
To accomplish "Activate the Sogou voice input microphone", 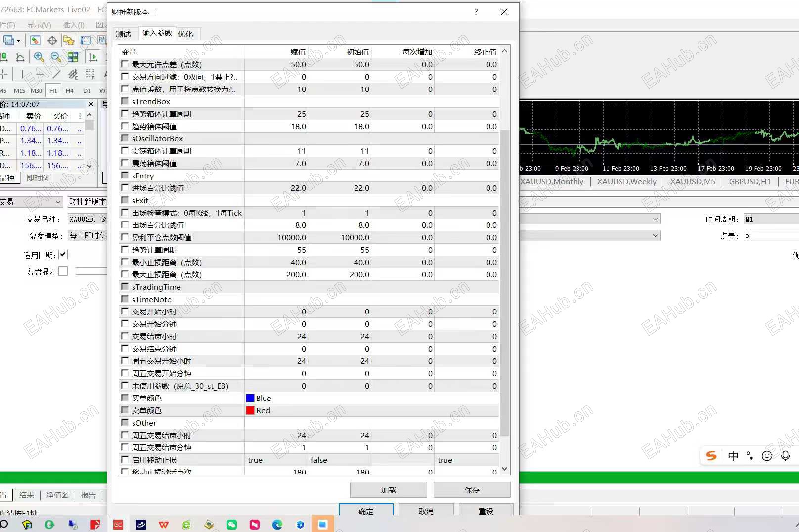I will pyautogui.click(x=785, y=456).
